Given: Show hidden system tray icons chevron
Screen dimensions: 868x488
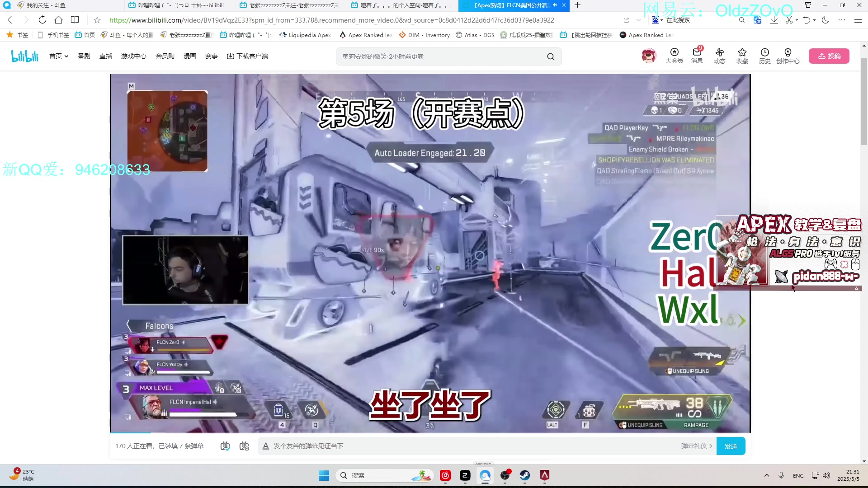Looking at the screenshot, I should point(766,475).
